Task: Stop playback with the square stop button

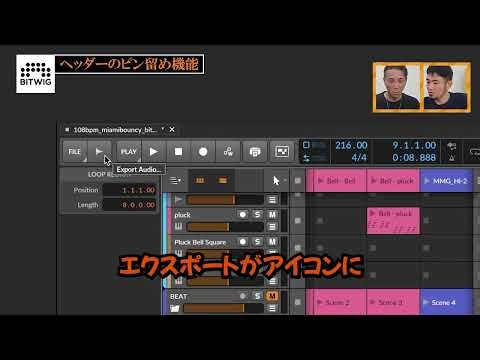Action: (179, 152)
